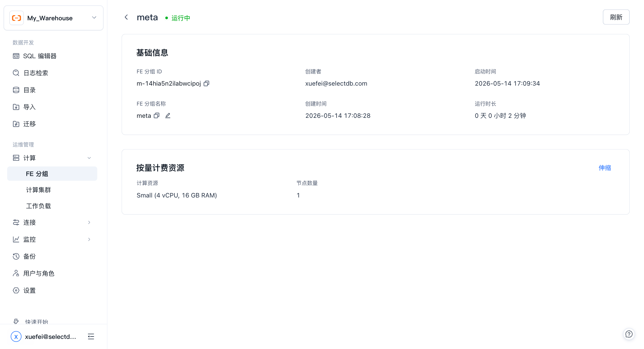Click Small (4 vCPU, 16 GB RAM) value
The width and height of the screenshot is (644, 349).
click(177, 195)
